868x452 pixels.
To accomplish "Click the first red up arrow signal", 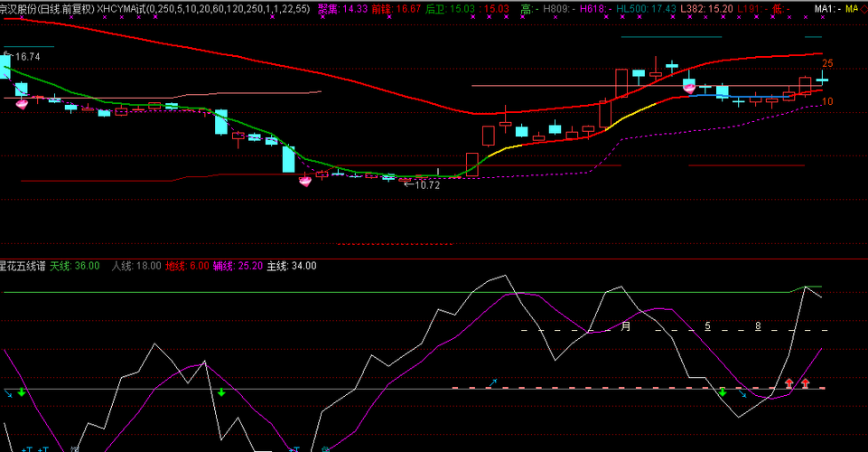I will pos(789,382).
